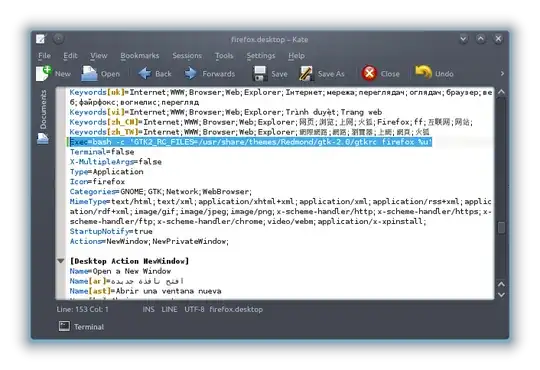Click the Open file toolbar icon
This screenshot has width=540, height=370.
tap(89, 73)
